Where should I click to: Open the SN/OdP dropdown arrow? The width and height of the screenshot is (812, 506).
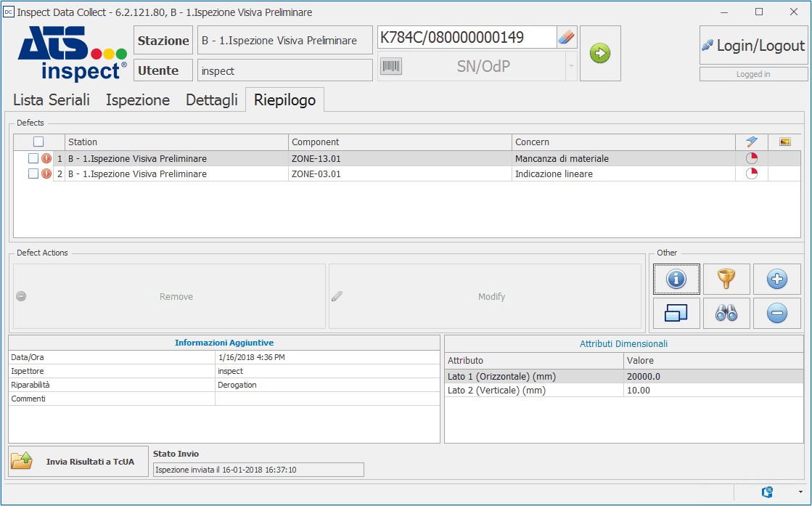pyautogui.click(x=571, y=66)
